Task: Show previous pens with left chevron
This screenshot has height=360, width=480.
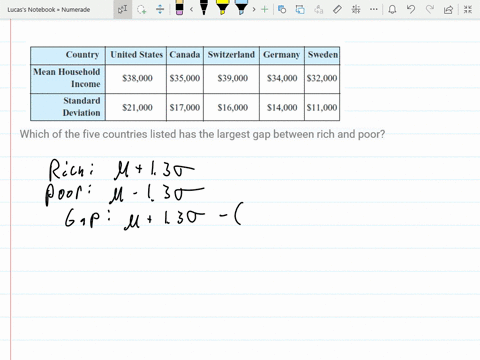Action: tap(191, 9)
